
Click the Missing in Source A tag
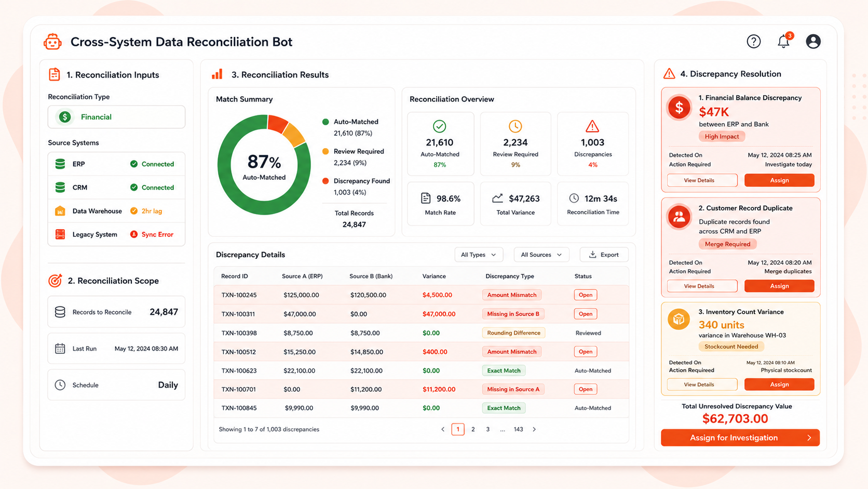pyautogui.click(x=513, y=389)
